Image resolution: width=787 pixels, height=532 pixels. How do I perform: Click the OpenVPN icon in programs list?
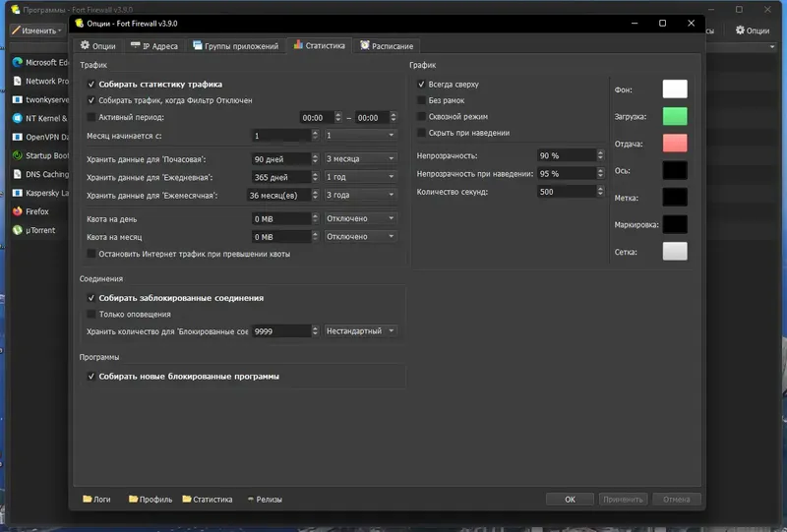[18, 137]
